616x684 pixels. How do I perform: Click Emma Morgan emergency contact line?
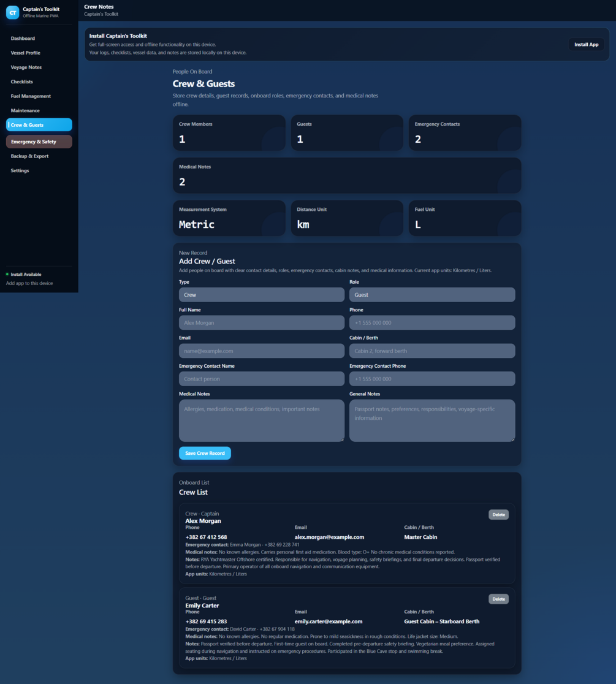242,544
